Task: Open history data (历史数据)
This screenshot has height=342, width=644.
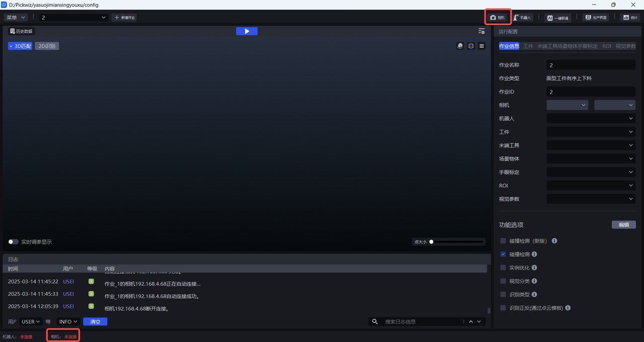Action: pos(21,31)
